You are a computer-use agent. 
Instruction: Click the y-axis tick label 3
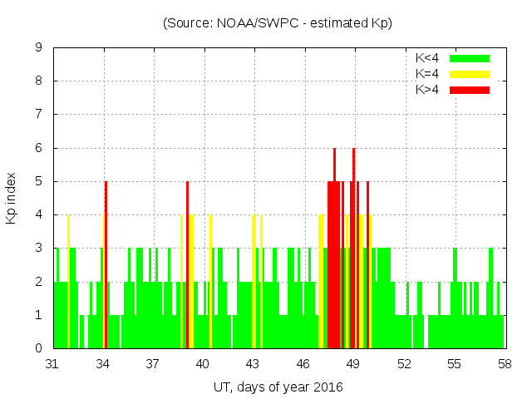38,249
